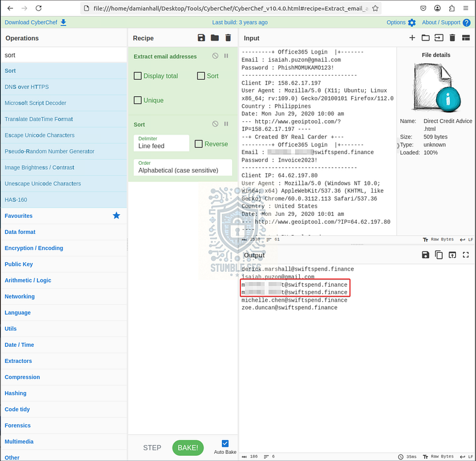Expand the Favourites category

[x=64, y=216]
